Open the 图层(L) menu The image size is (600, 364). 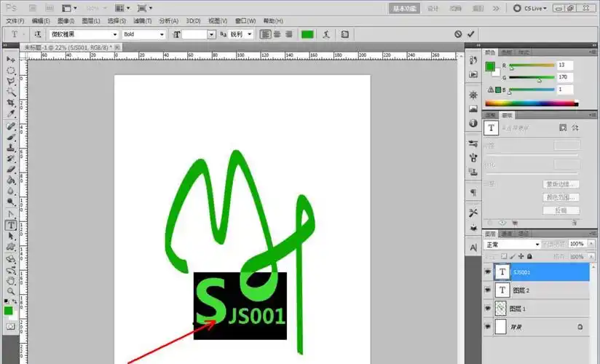(x=91, y=20)
